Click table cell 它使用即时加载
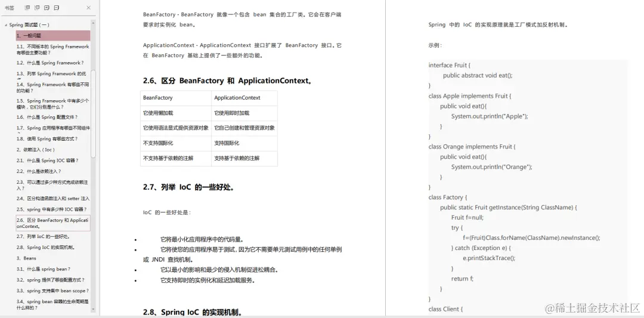The width and height of the screenshot is (644, 318). [x=244, y=113]
